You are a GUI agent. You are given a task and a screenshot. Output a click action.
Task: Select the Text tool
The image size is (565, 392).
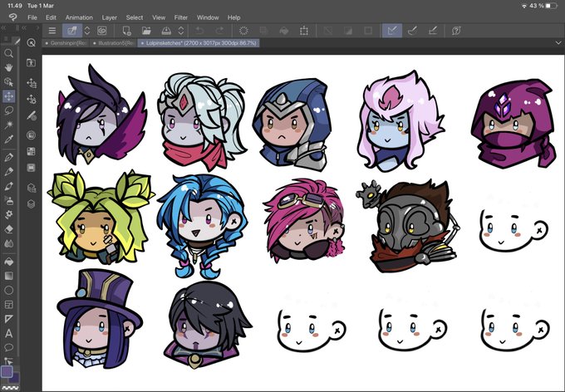[x=8, y=334]
